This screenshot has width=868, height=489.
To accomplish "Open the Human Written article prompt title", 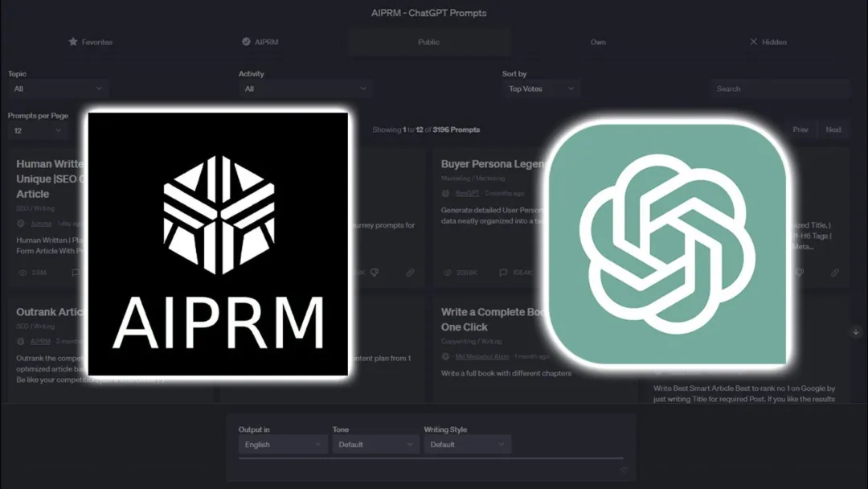I will tap(51, 179).
